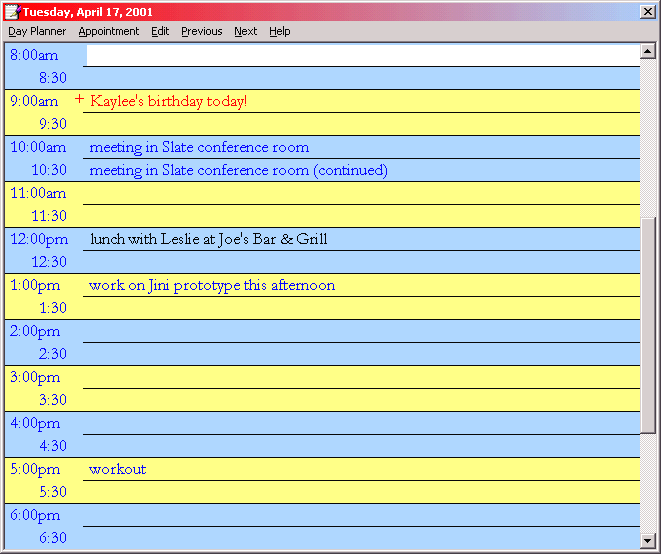Select the 5:00pm workout entry
Screen dimensions: 661x554
pyautogui.click(x=117, y=469)
